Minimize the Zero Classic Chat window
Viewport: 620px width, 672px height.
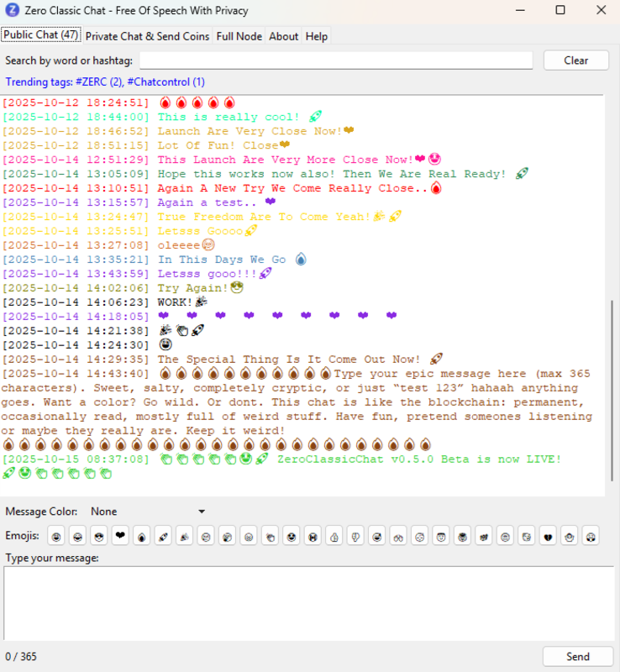pos(520,10)
